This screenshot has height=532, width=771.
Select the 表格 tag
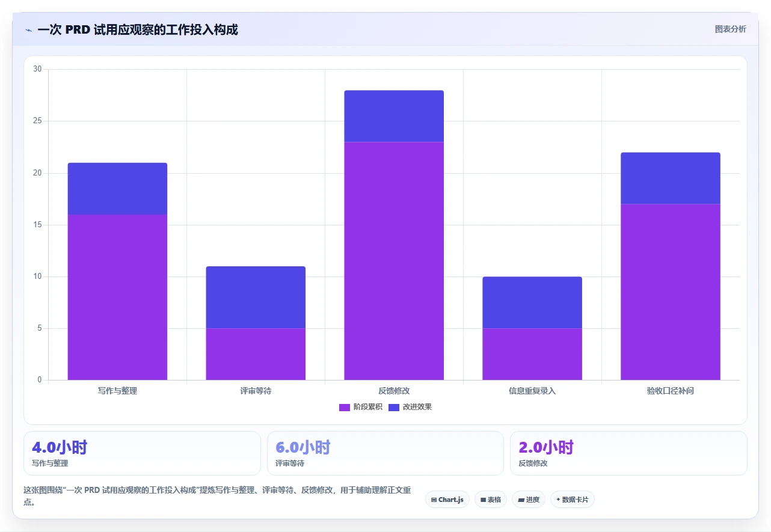pyautogui.click(x=491, y=500)
